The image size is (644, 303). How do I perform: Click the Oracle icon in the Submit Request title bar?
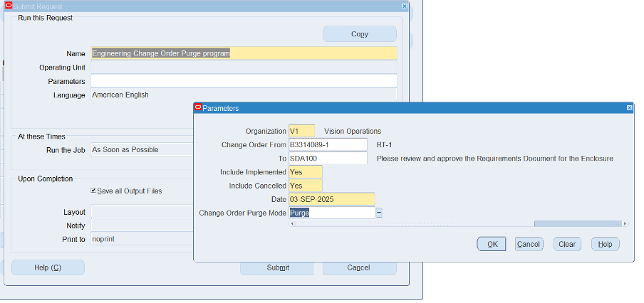pos(9,6)
